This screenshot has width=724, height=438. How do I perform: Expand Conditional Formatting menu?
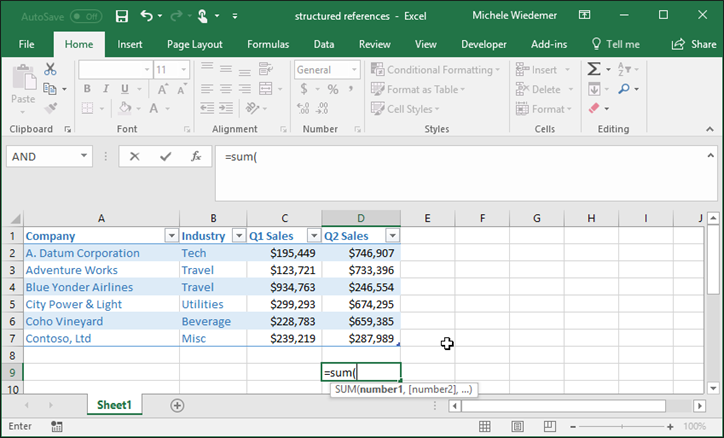(x=436, y=70)
